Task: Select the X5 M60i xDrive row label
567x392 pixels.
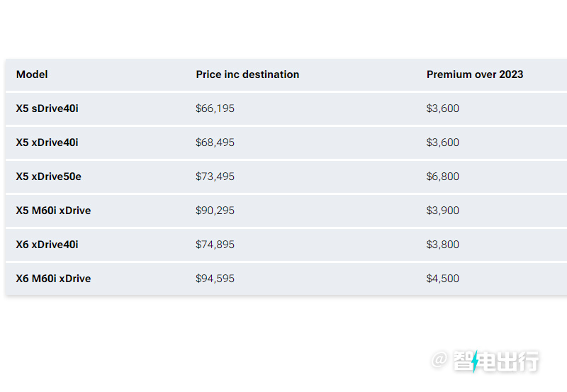Action: coord(53,211)
